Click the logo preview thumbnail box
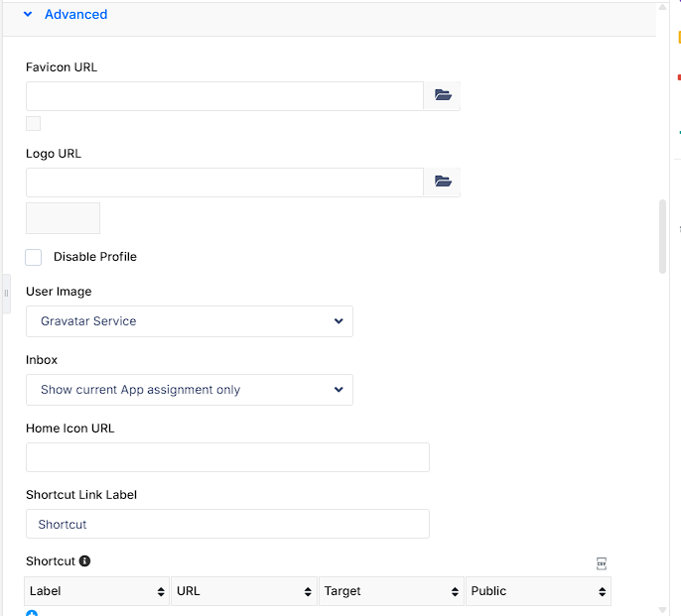This screenshot has width=681, height=616. [63, 218]
